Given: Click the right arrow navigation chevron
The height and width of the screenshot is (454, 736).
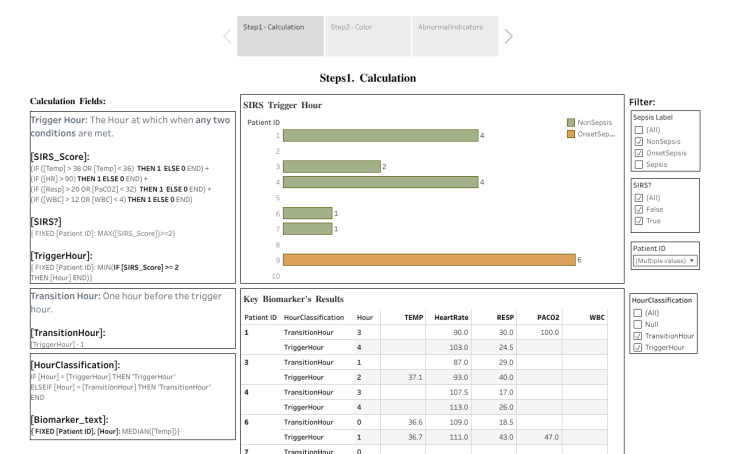Looking at the screenshot, I should click(x=510, y=36).
